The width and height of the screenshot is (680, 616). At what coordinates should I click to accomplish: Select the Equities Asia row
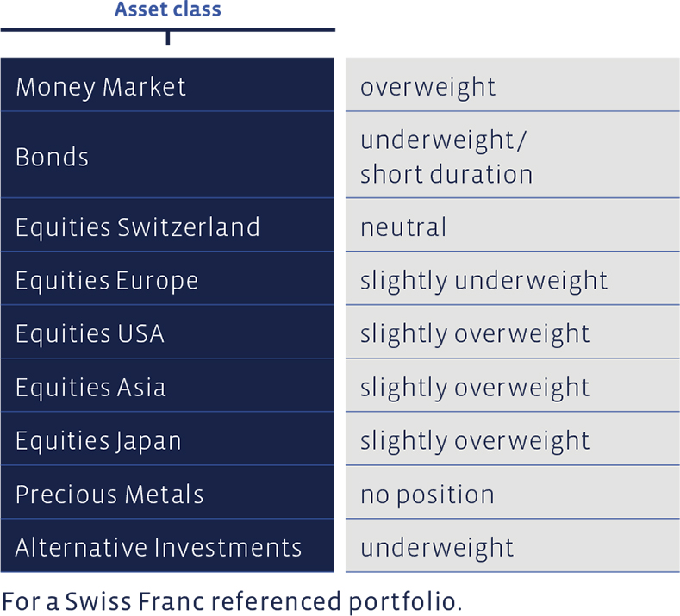coord(167,385)
